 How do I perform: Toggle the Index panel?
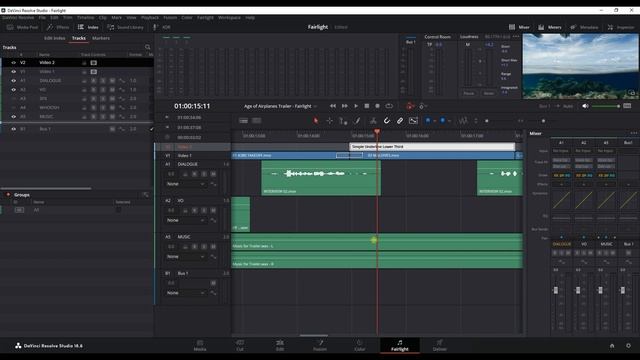(x=88, y=27)
